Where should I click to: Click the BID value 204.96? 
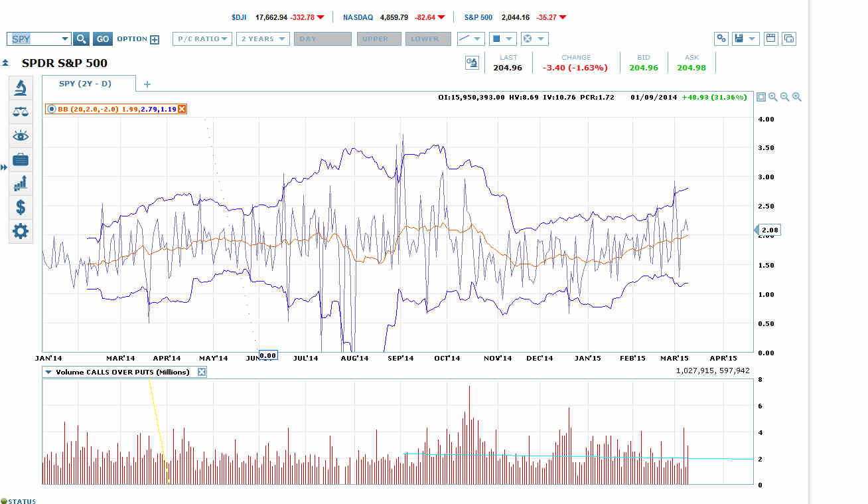(x=644, y=68)
